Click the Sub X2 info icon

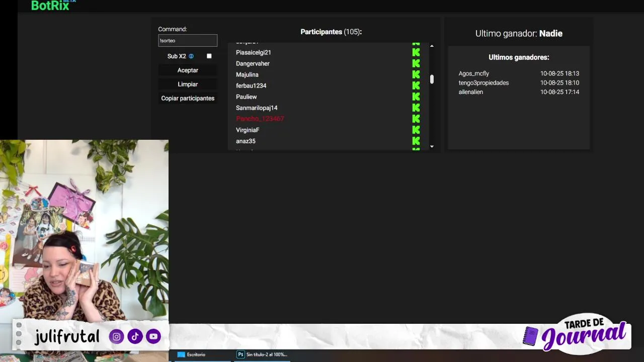pyautogui.click(x=191, y=56)
